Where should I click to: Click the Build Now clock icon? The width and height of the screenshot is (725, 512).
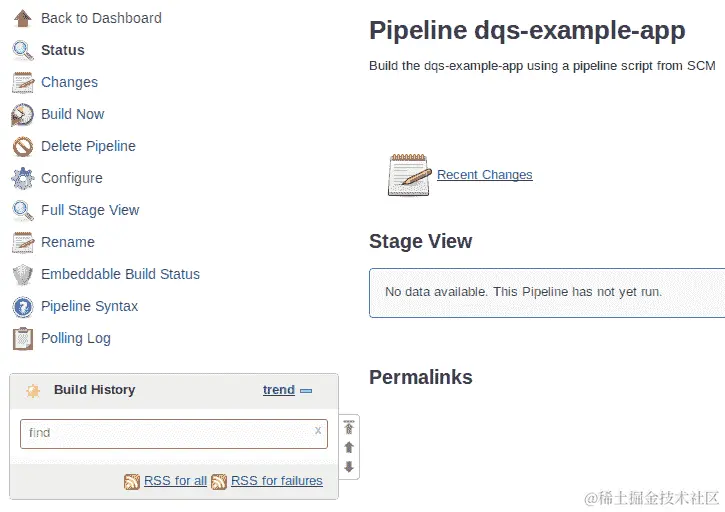(x=22, y=114)
